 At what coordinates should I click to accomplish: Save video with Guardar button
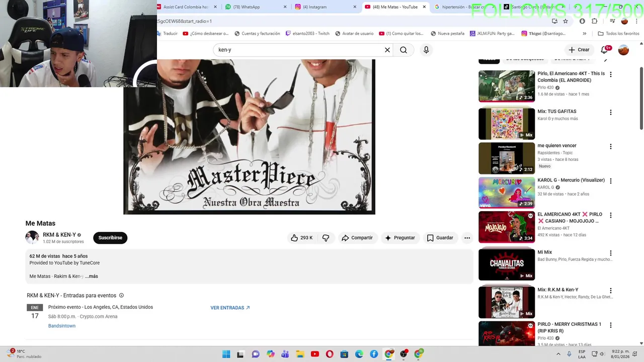click(x=440, y=238)
